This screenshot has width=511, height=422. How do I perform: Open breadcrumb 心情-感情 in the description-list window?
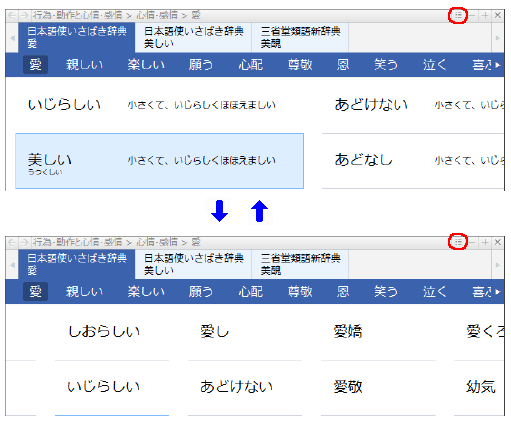pos(157,15)
